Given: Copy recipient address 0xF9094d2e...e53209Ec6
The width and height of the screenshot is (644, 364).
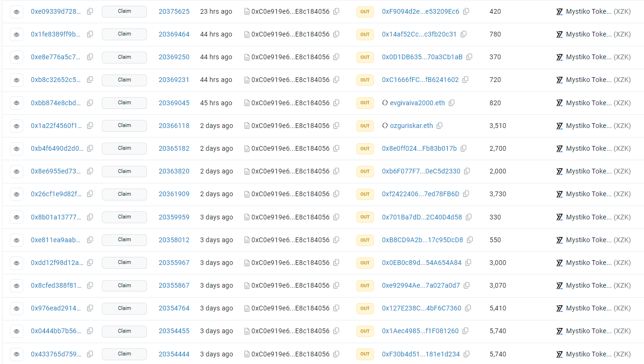Looking at the screenshot, I should pos(466,11).
